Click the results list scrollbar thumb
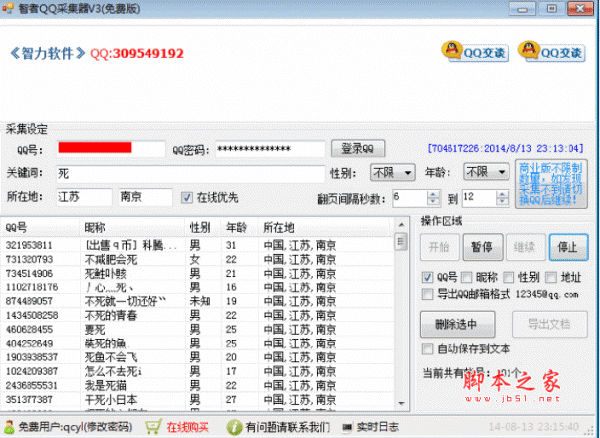 401,241
